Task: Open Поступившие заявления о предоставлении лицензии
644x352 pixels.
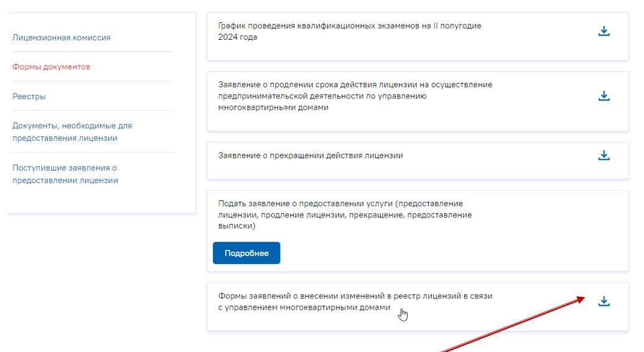Action: click(65, 174)
